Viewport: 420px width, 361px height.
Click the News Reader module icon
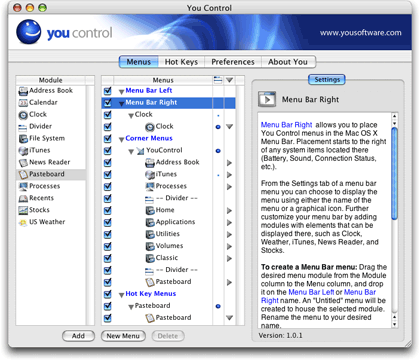23,163
